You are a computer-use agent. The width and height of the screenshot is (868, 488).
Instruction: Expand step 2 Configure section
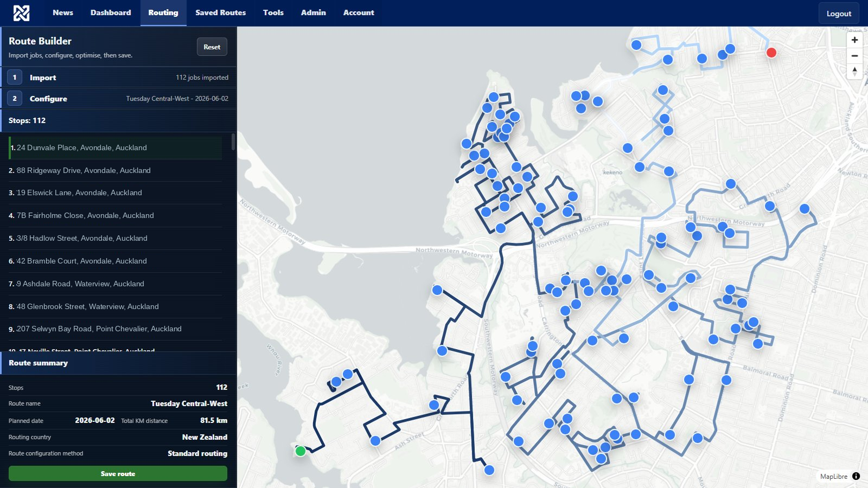(118, 99)
